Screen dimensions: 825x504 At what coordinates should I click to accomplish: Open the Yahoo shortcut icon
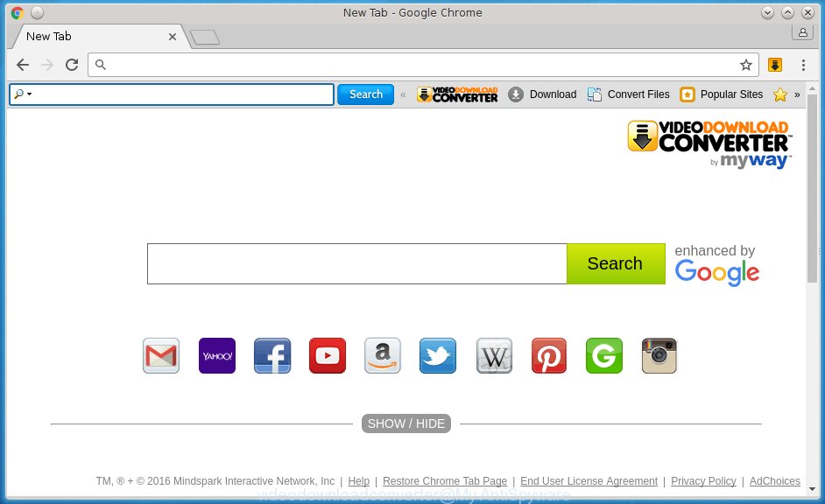[x=217, y=356]
